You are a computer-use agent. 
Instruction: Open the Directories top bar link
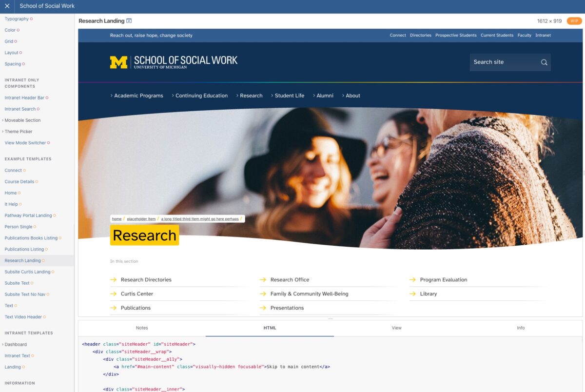pyautogui.click(x=421, y=35)
